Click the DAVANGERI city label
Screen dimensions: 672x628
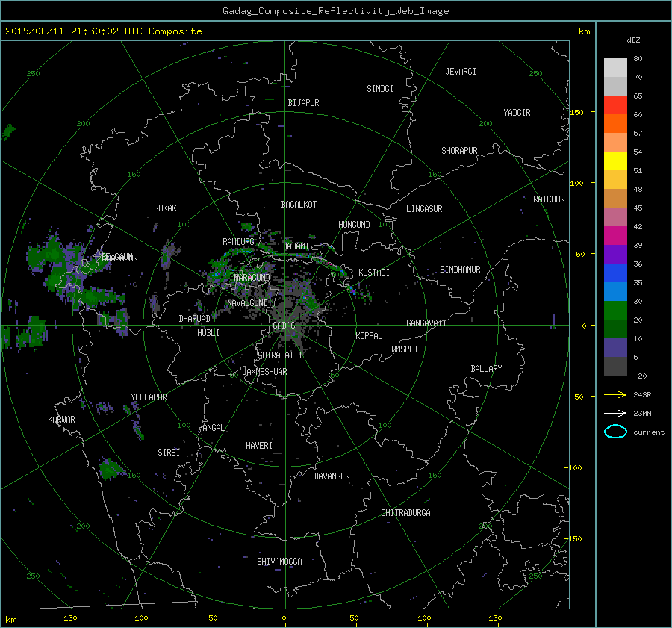click(x=334, y=476)
